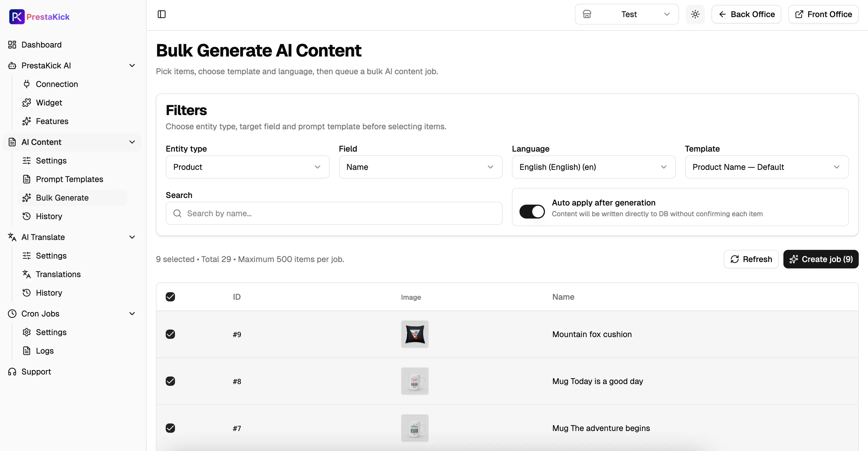Viewport: 868px width, 451px height.
Task: Open Cron Jobs Logs page
Action: 72,350
